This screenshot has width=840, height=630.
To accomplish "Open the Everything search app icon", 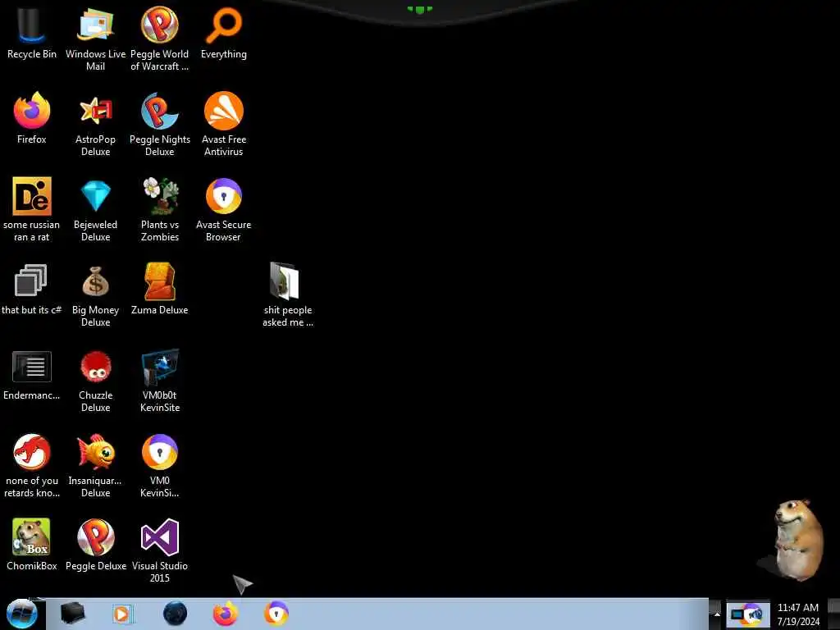I will tap(224, 33).
